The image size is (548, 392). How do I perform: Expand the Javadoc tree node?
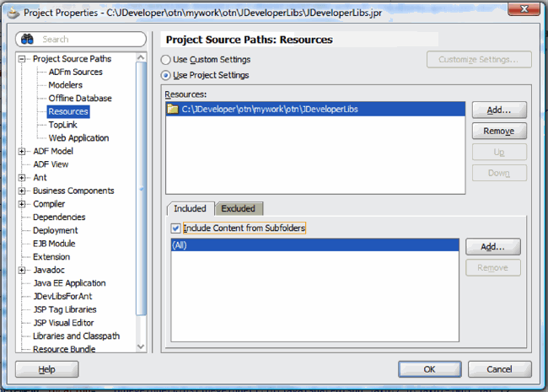point(22,271)
